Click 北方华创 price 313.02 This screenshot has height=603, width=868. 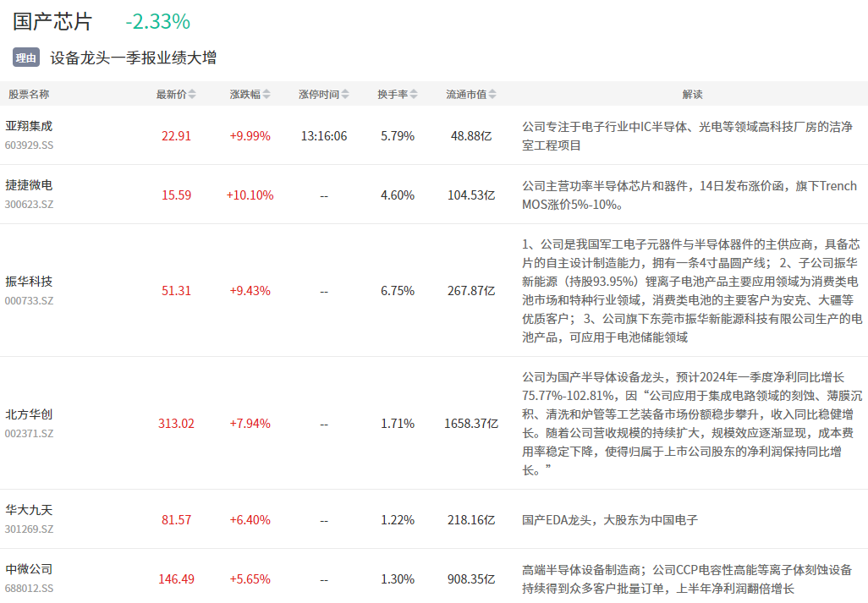[x=176, y=423]
